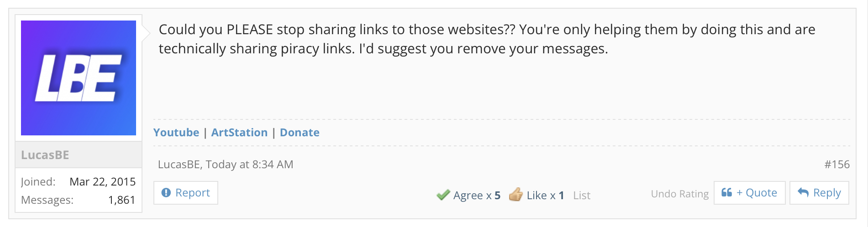Open the ratings List link
This screenshot has height=227, width=868.
tap(582, 196)
